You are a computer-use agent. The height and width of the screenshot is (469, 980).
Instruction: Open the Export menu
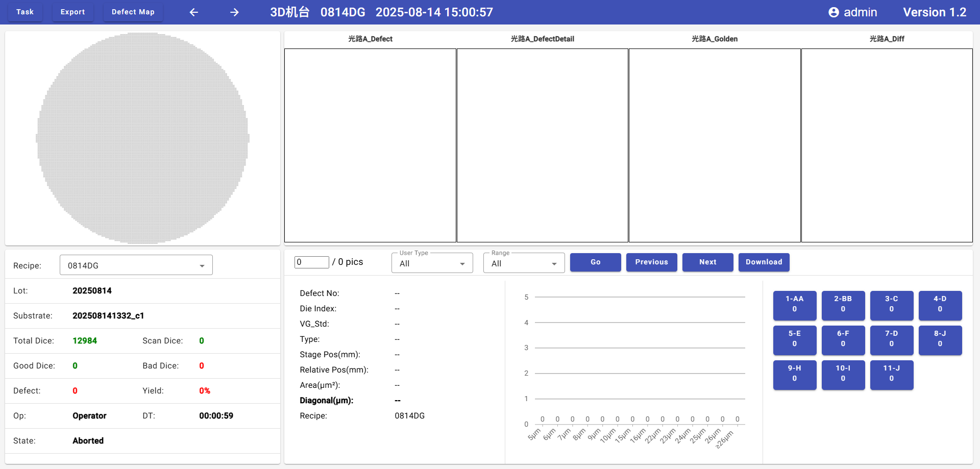72,12
